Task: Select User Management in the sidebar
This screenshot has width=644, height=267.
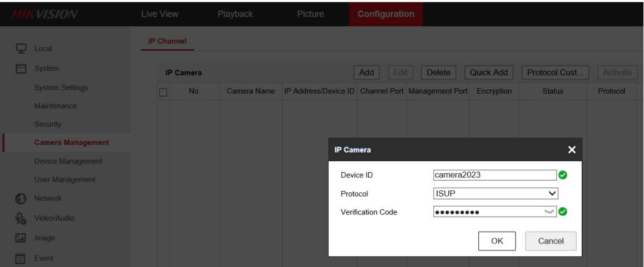Action: click(65, 180)
